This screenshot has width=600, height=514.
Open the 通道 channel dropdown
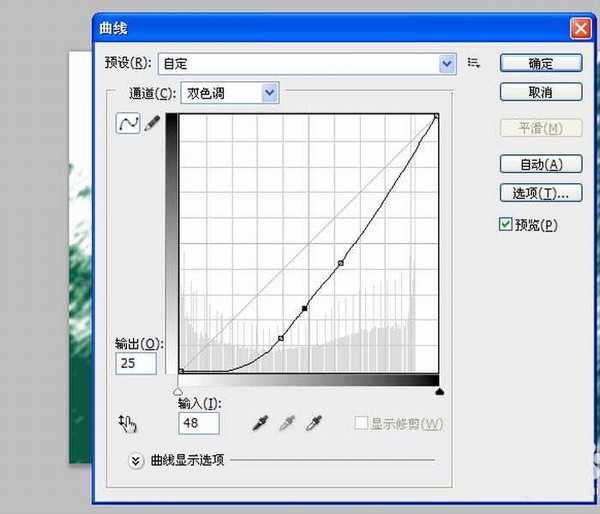(268, 93)
